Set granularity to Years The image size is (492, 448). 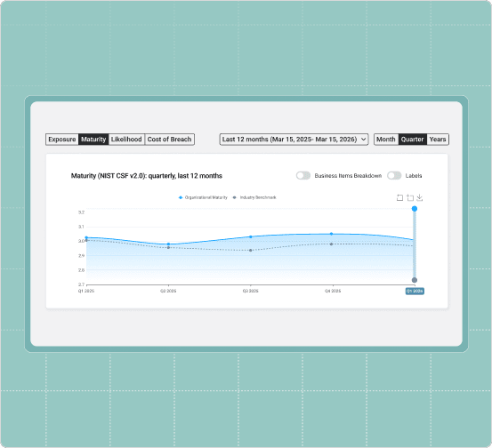(438, 140)
